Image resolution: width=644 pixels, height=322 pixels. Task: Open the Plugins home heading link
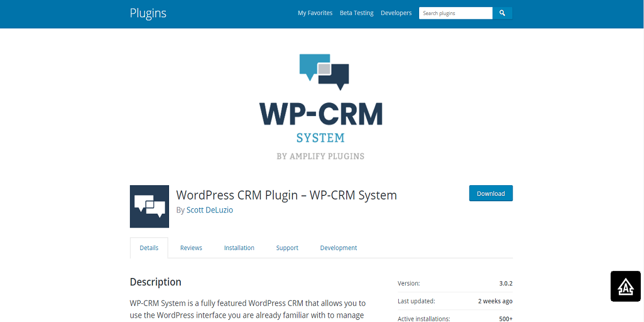[x=148, y=13]
